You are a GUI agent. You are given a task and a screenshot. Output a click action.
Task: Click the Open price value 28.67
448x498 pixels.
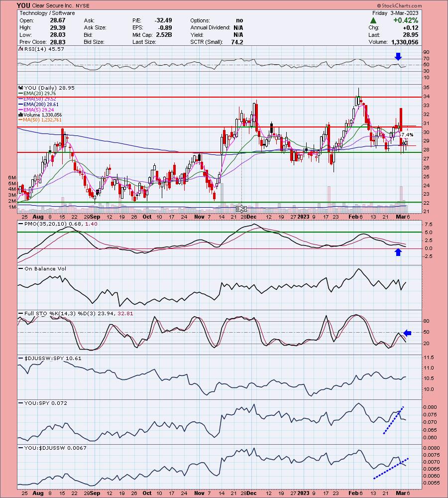57,20
